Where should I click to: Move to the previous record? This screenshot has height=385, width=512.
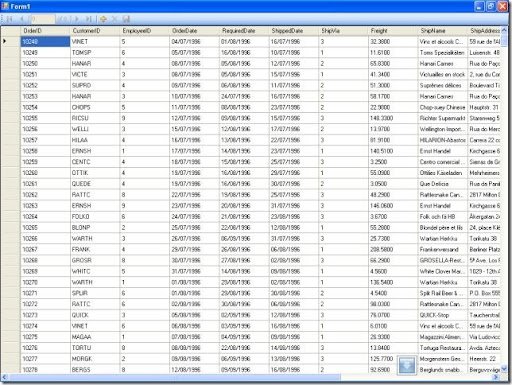point(22,19)
